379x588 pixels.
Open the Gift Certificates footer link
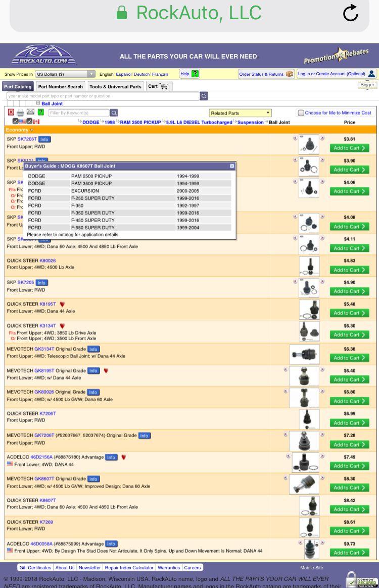pos(35,568)
